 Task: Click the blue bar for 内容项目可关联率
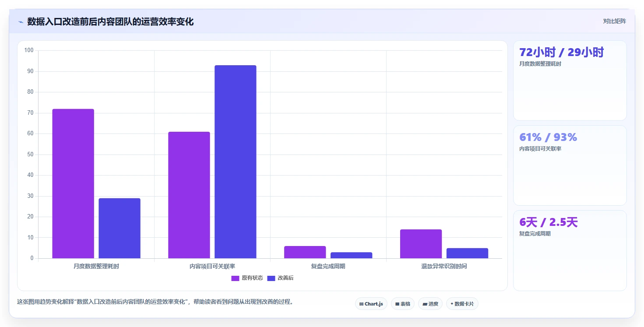point(236,162)
